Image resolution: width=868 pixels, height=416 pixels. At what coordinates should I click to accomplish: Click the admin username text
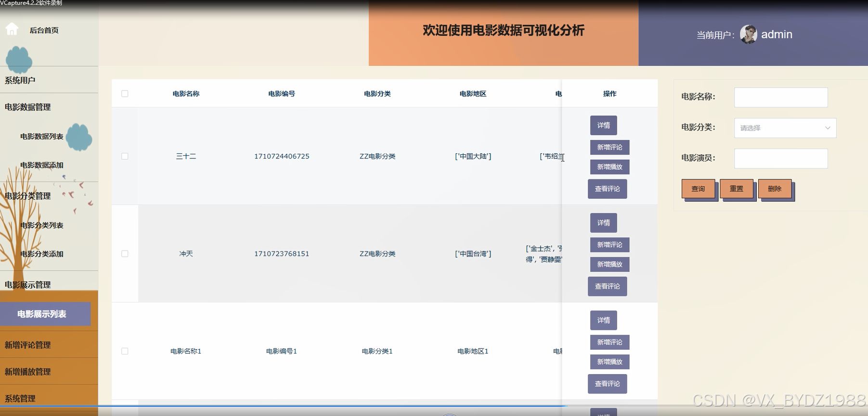tap(777, 34)
